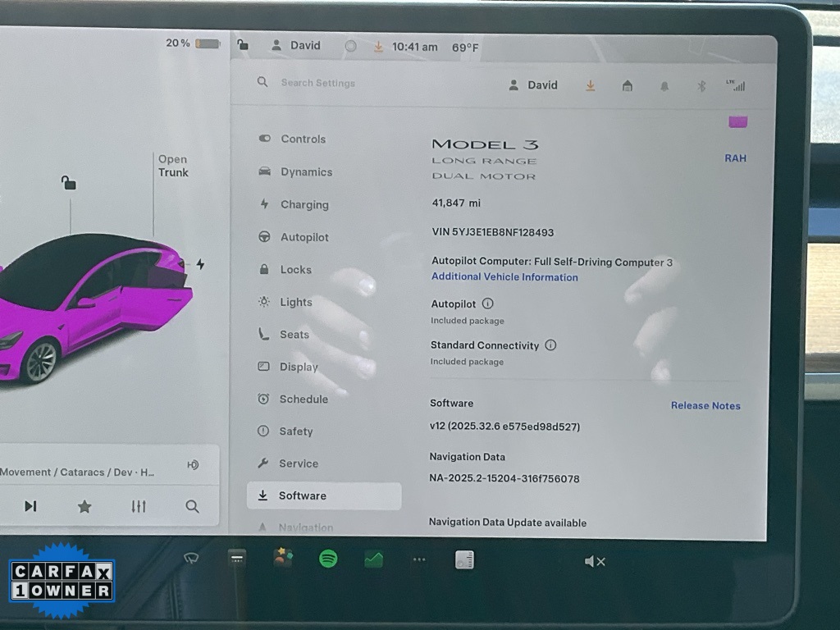
Task: Tap the LTE signal strength icon
Action: click(736, 85)
